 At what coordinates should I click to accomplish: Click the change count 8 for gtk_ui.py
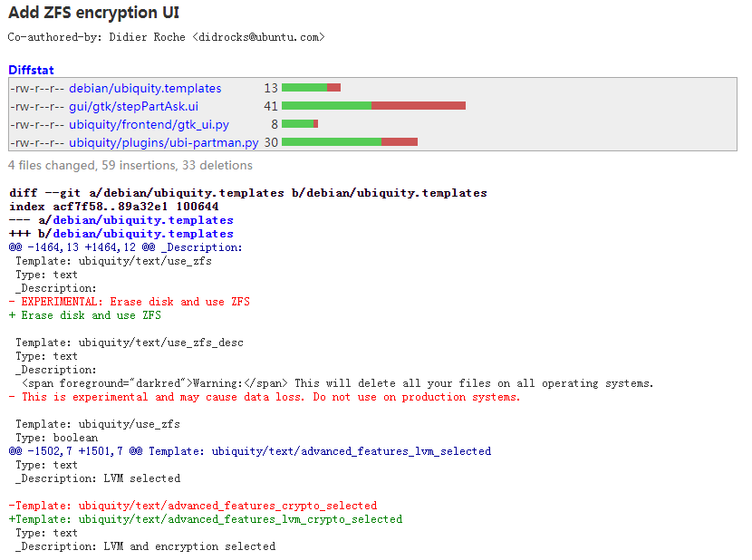click(274, 124)
